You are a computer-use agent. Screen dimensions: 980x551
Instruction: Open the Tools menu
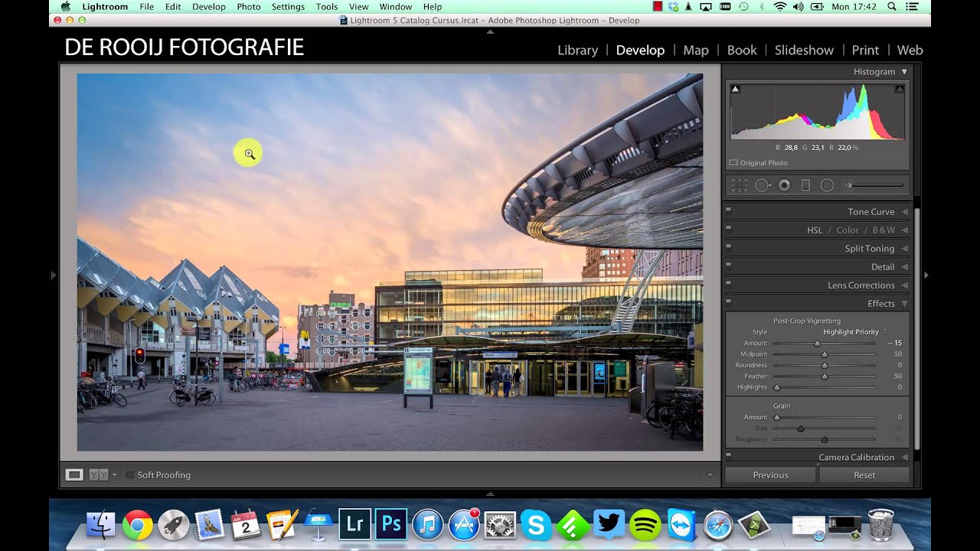tap(326, 7)
